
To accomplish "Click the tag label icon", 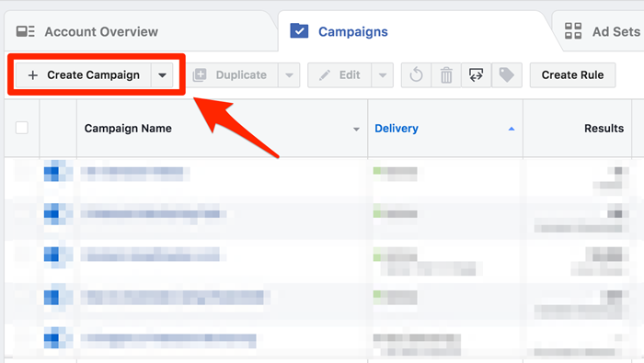I will click(x=506, y=75).
